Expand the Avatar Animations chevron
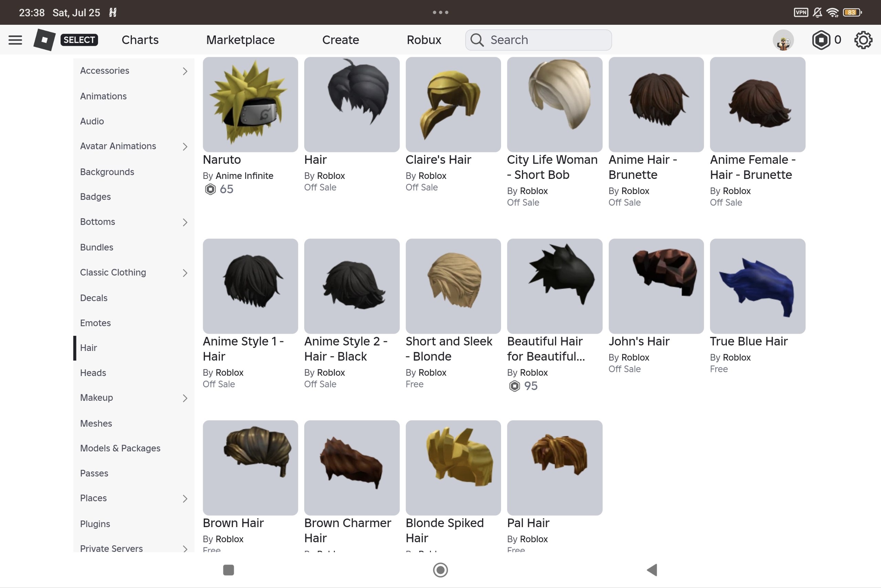 pos(185,146)
